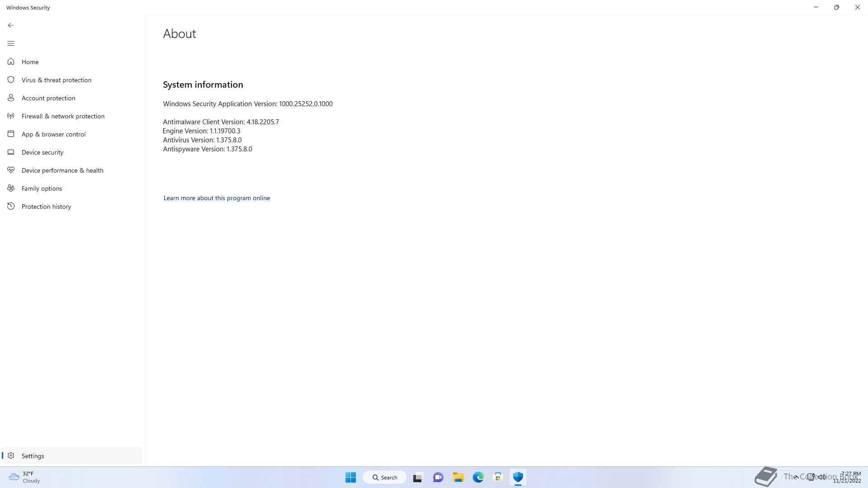Viewport: 868px width, 488px height.
Task: Click the System information heading
Action: click(x=203, y=84)
